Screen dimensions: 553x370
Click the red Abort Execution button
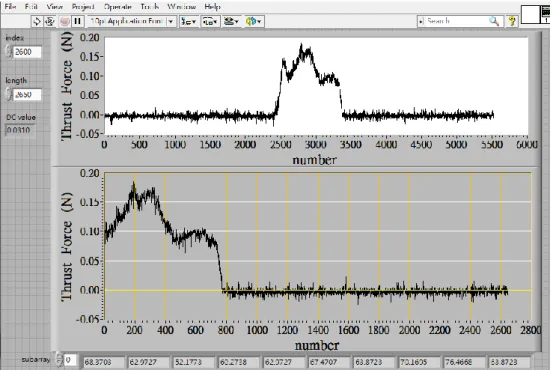tap(64, 22)
